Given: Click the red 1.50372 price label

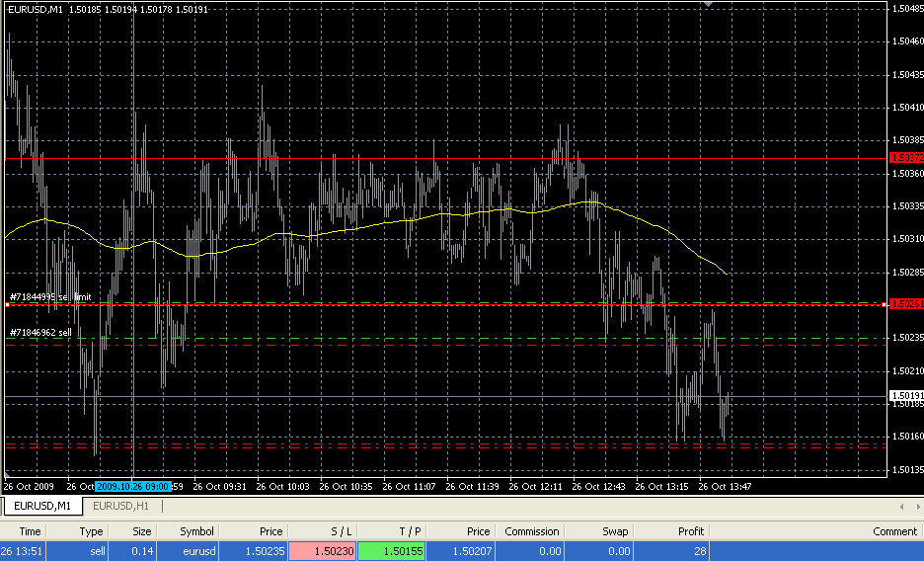Looking at the screenshot, I should pos(905,158).
